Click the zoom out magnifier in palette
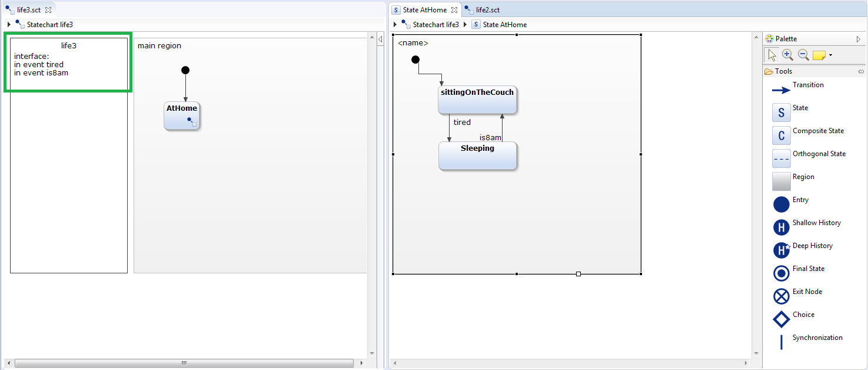Screen dimensions: 868x370 (x=803, y=55)
